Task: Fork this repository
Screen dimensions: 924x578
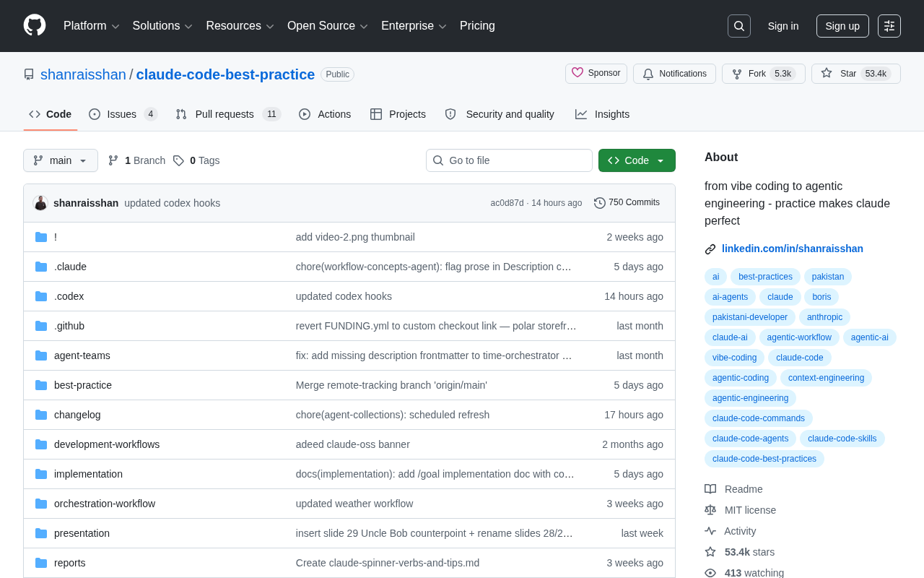Action: pyautogui.click(x=764, y=74)
